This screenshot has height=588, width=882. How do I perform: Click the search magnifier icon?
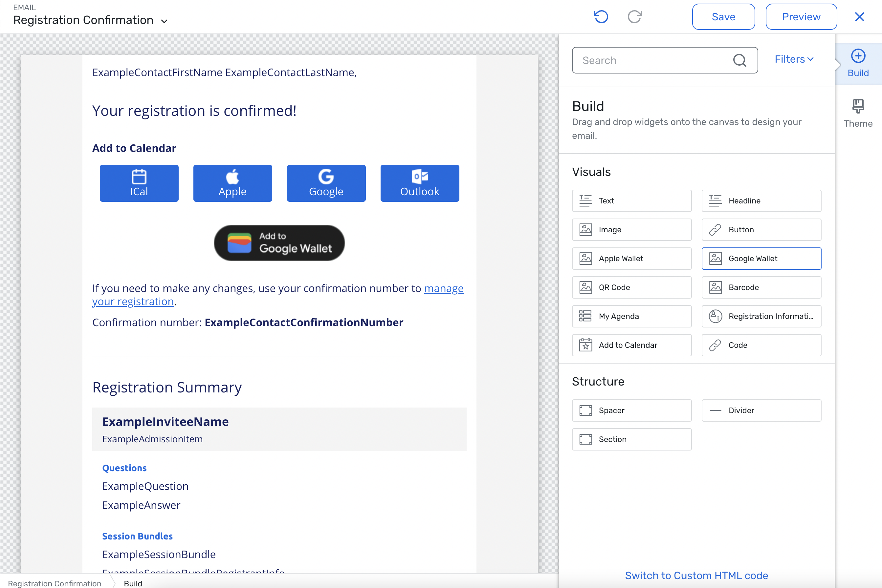click(740, 60)
